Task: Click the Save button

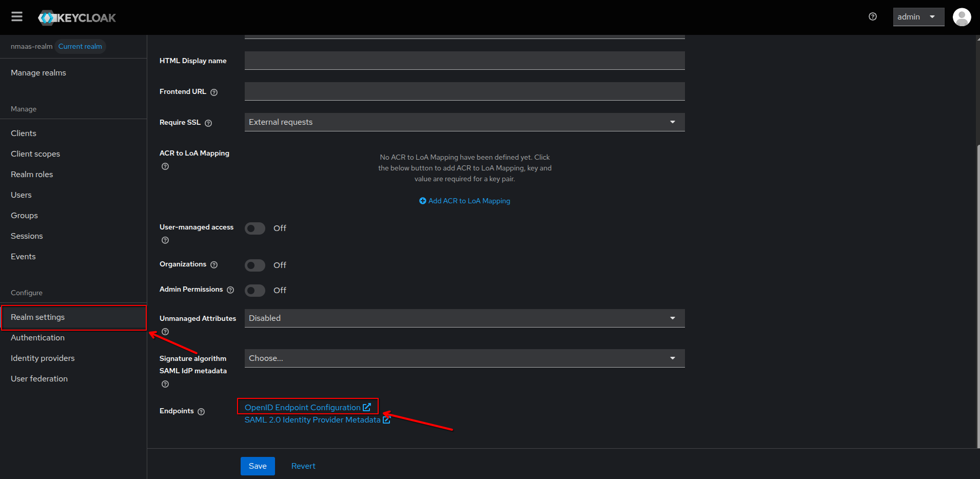Action: click(x=258, y=466)
